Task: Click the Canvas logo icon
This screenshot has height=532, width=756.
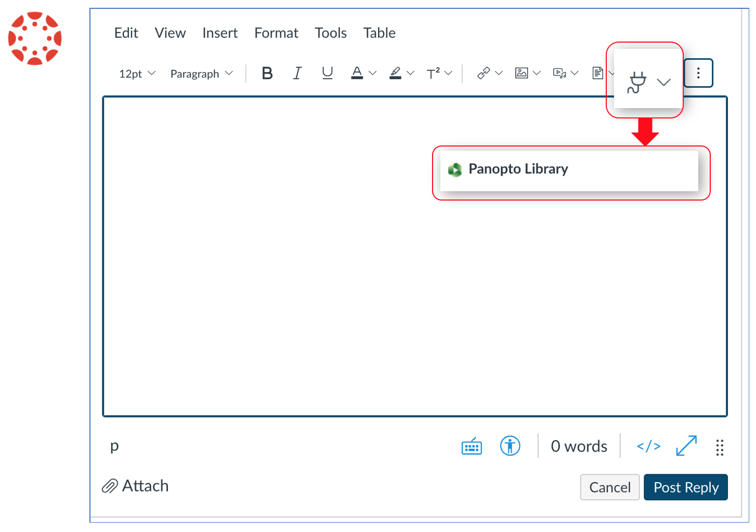Action: 35,38
